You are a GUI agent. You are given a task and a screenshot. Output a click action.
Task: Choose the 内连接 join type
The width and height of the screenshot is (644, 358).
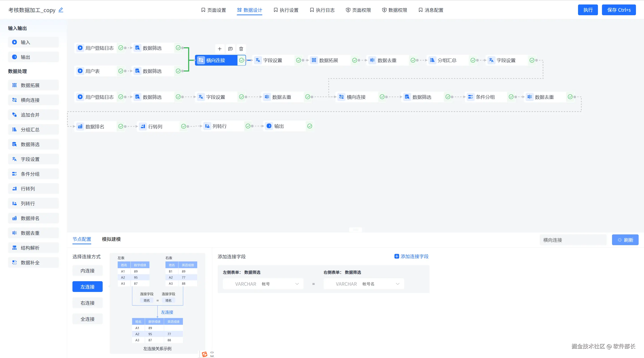pyautogui.click(x=87, y=271)
